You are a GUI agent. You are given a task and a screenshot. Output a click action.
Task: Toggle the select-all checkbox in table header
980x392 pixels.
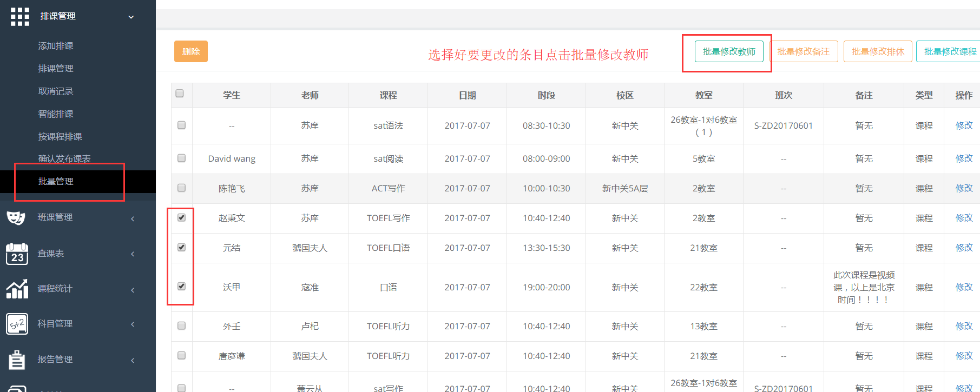(180, 94)
